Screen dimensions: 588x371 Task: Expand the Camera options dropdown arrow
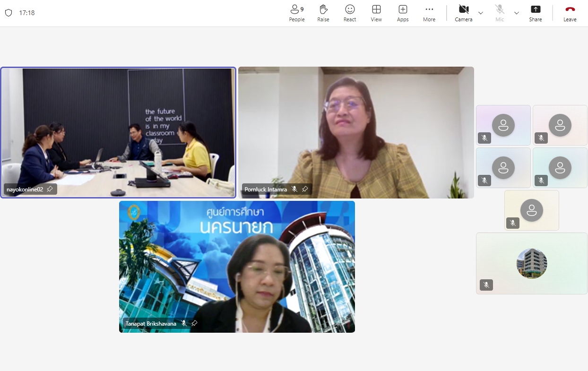click(x=481, y=13)
